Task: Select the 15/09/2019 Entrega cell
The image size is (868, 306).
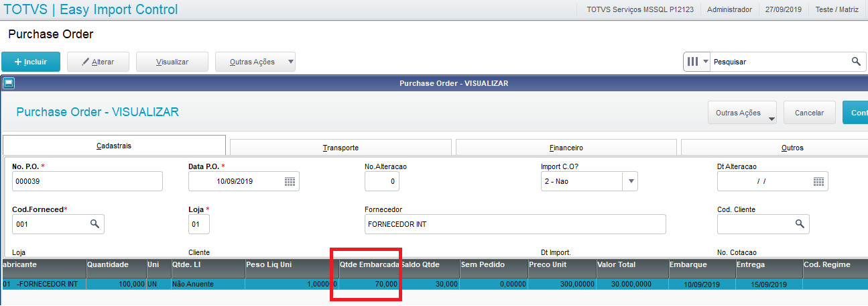Action: 769,284
